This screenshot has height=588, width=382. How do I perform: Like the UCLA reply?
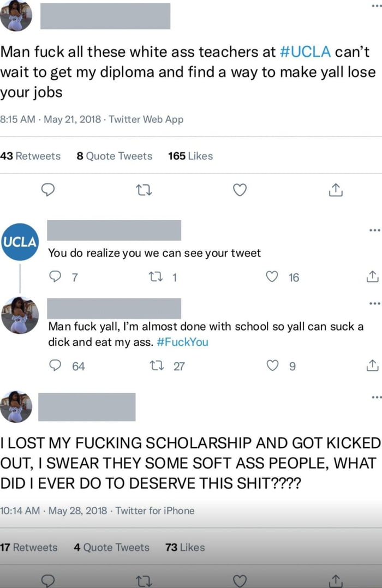click(x=271, y=277)
